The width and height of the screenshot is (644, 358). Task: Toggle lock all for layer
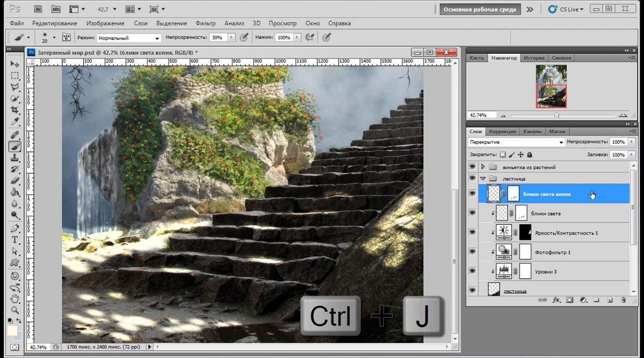click(x=529, y=155)
